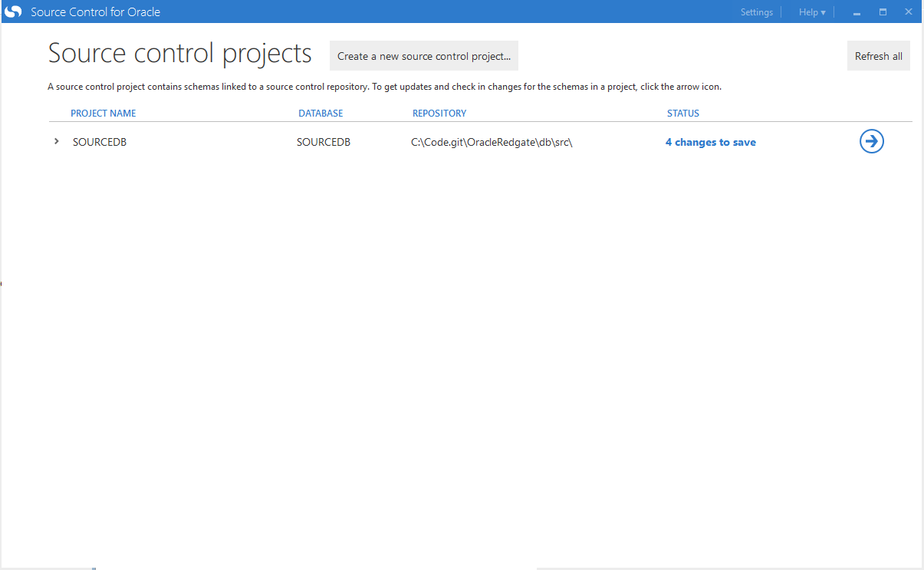This screenshot has height=570, width=924.
Task: Open the '4 changes to save' link
Action: tap(710, 143)
